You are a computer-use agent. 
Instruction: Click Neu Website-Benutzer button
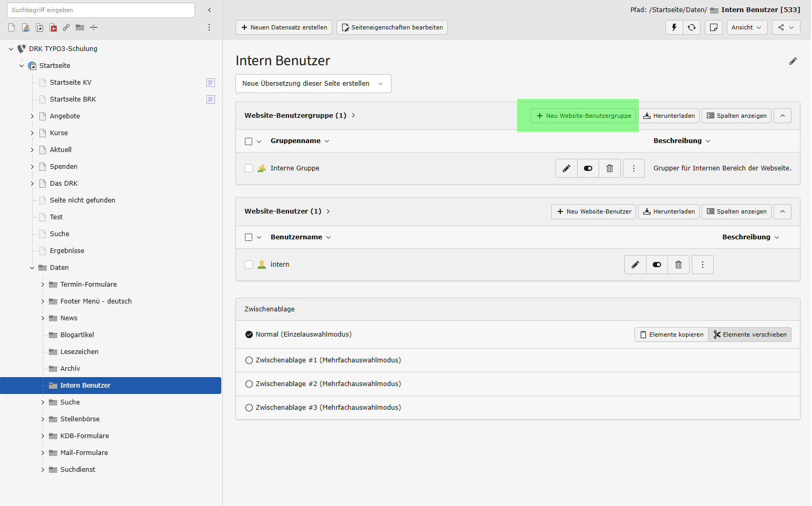tap(594, 211)
